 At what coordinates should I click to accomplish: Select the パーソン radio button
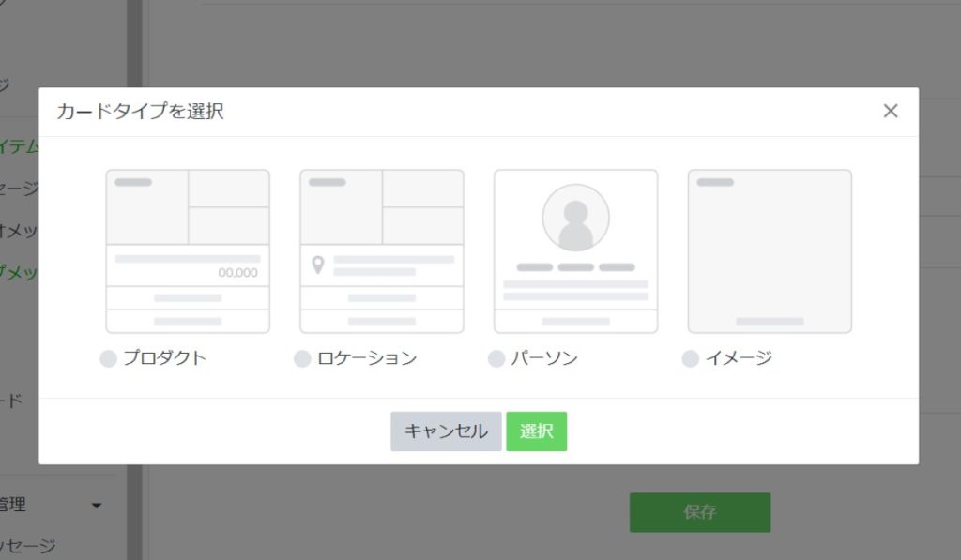pos(496,357)
